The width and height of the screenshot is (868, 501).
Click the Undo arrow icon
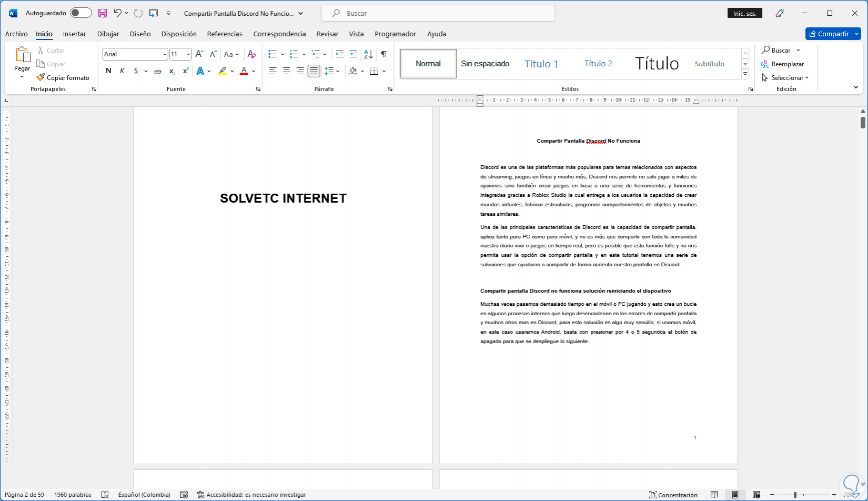[117, 13]
